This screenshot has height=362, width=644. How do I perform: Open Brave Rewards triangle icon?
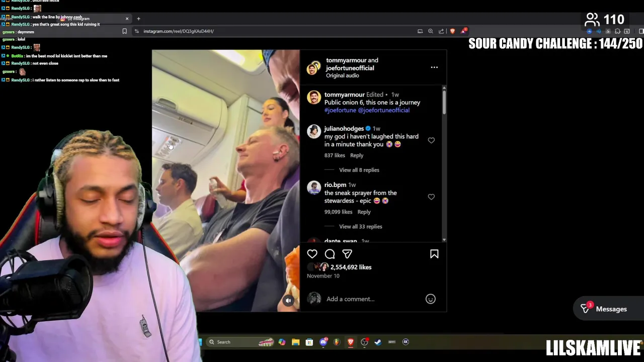463,31
